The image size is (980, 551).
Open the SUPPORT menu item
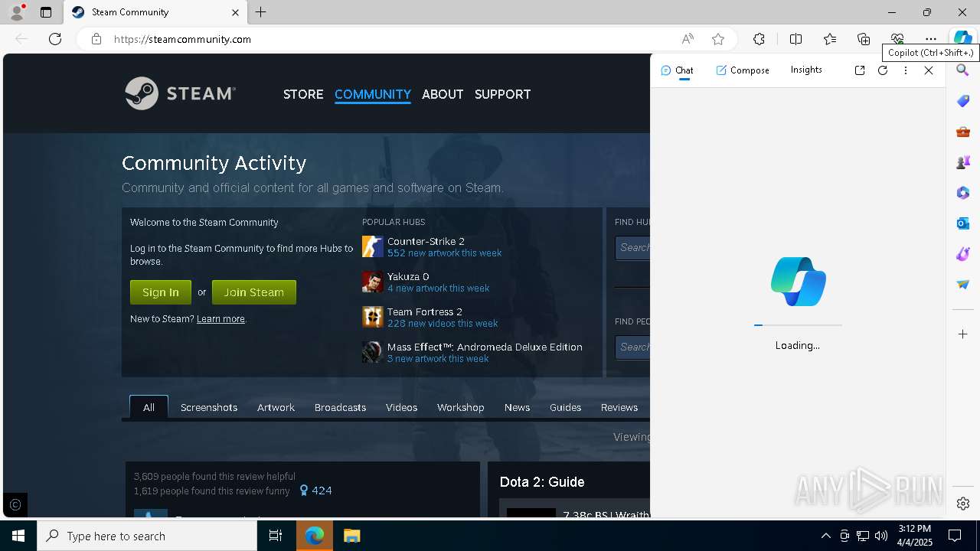click(502, 94)
